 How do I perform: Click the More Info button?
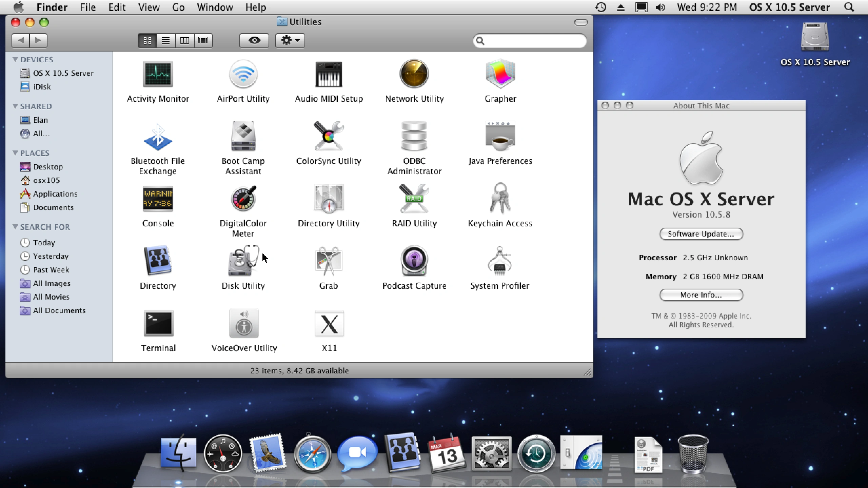point(701,295)
